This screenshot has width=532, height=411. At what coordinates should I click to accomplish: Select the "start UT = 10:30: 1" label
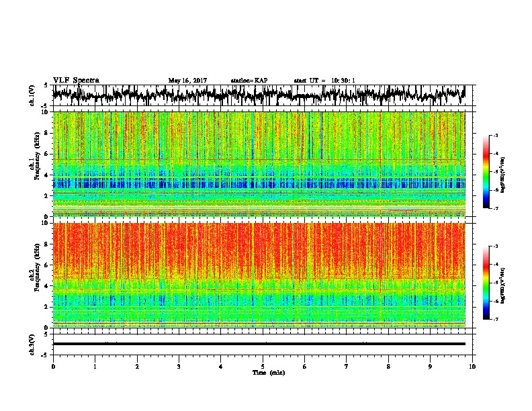point(324,81)
